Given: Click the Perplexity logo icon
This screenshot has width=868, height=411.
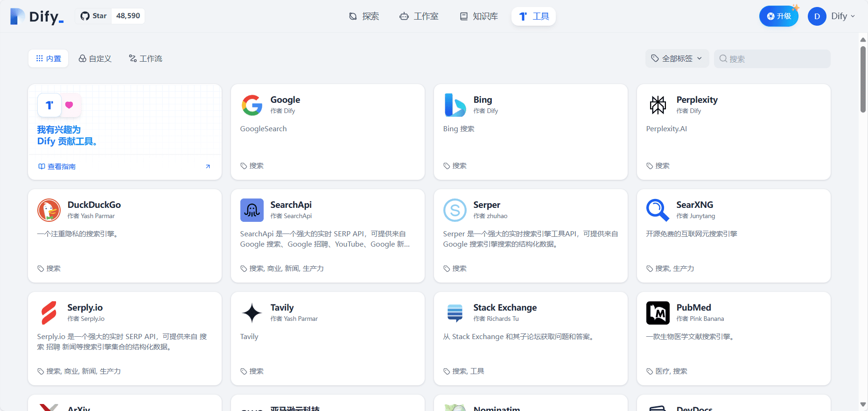Looking at the screenshot, I should (x=658, y=105).
